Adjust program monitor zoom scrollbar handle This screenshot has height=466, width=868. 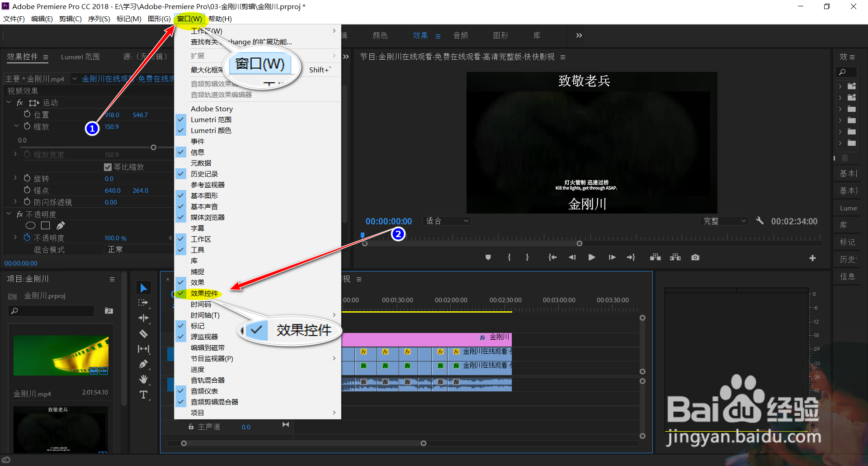pos(580,243)
